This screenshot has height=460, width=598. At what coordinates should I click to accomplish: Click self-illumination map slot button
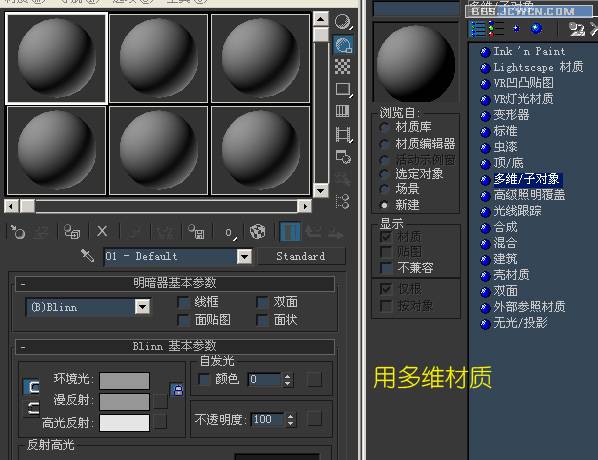(314, 380)
